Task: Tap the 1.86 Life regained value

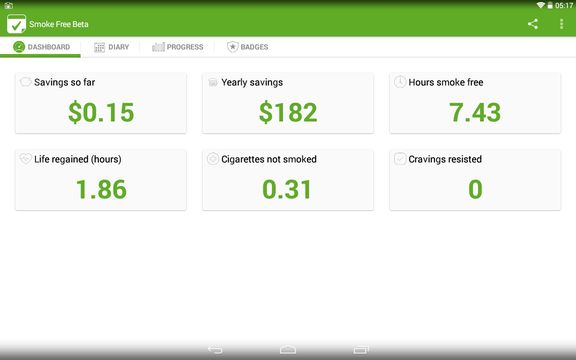Action: pos(101,190)
